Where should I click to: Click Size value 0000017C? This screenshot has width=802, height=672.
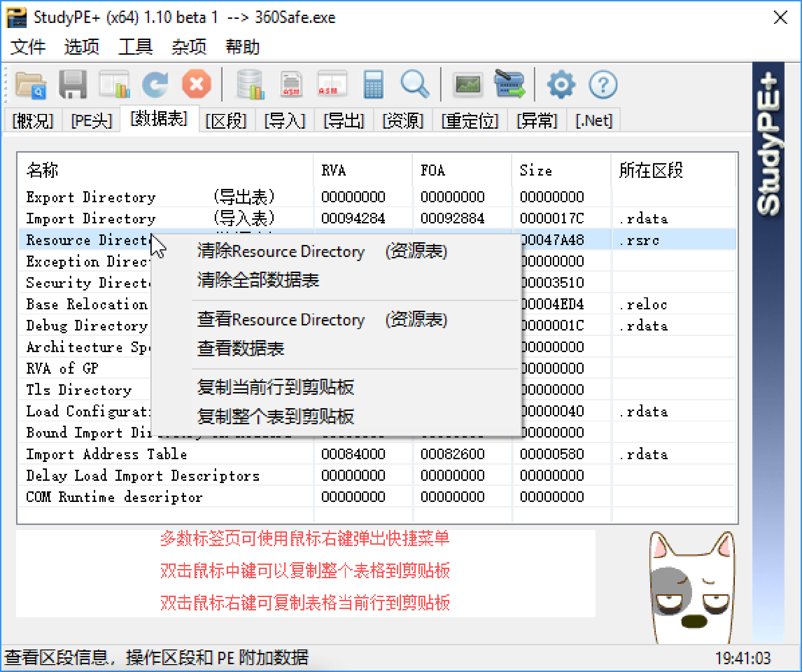552,218
